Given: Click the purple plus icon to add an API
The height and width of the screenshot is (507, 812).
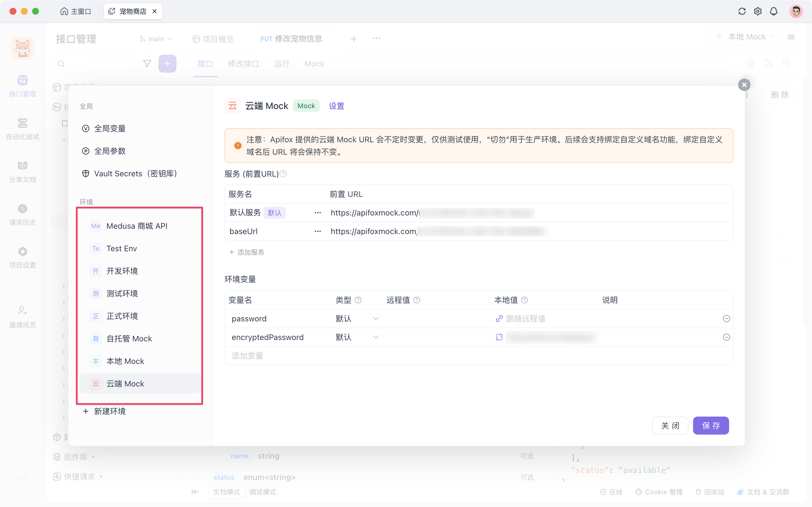Looking at the screenshot, I should tap(167, 63).
